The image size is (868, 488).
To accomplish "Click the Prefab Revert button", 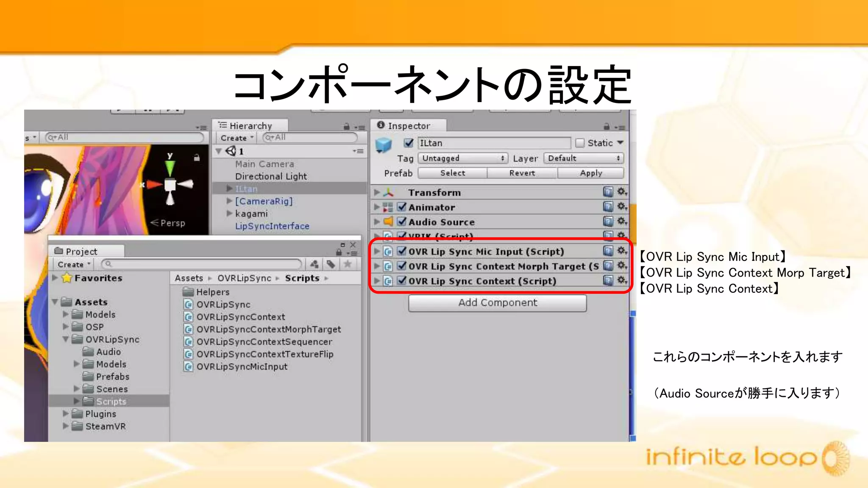I will click(x=522, y=173).
